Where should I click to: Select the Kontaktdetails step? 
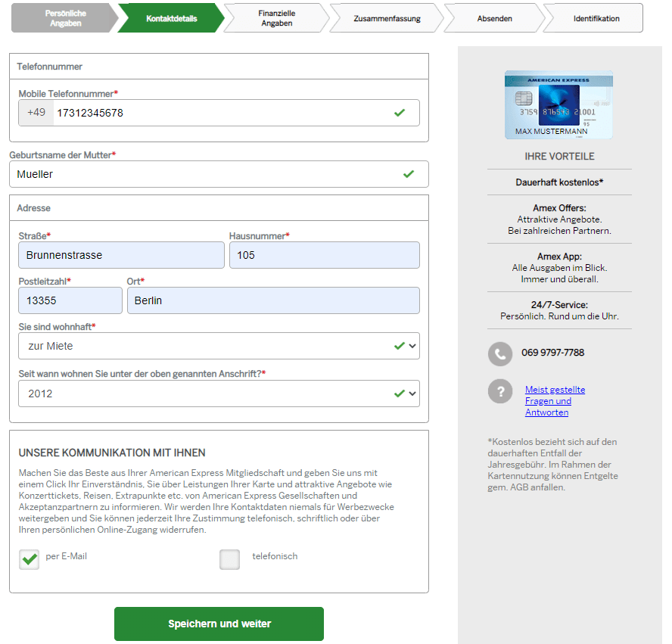coord(171,18)
